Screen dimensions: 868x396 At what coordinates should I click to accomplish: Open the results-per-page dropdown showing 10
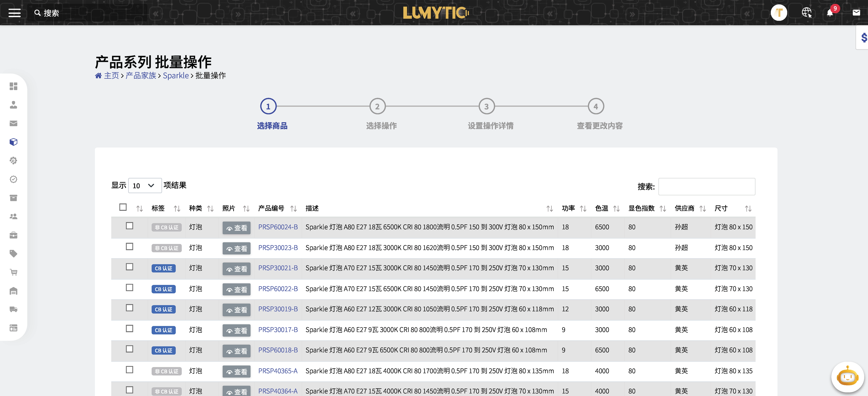coord(145,186)
